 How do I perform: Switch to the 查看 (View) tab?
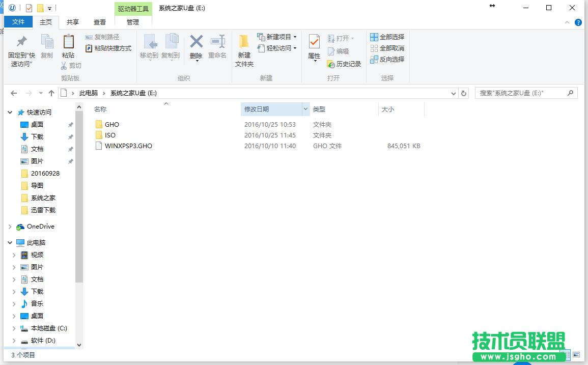click(99, 22)
